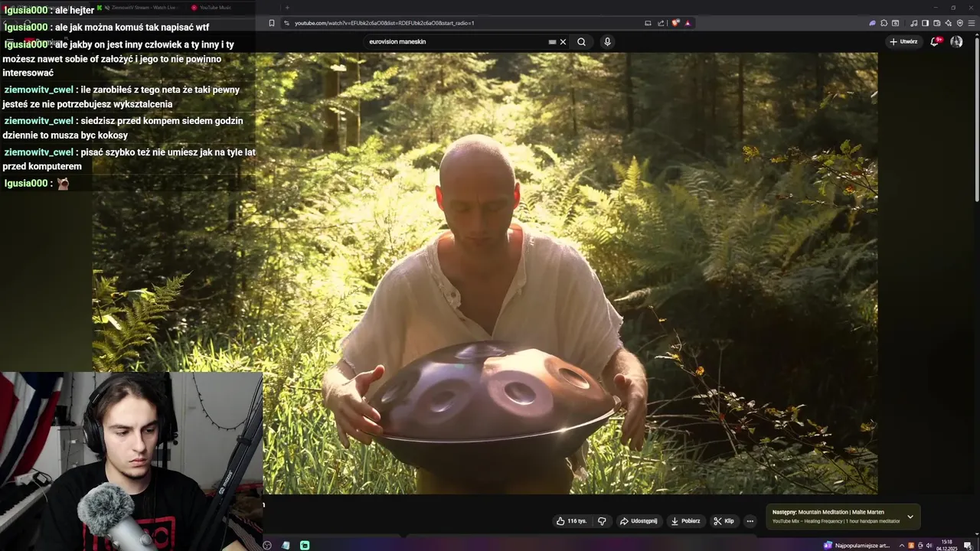Search by voice with microphone

pyautogui.click(x=607, y=42)
